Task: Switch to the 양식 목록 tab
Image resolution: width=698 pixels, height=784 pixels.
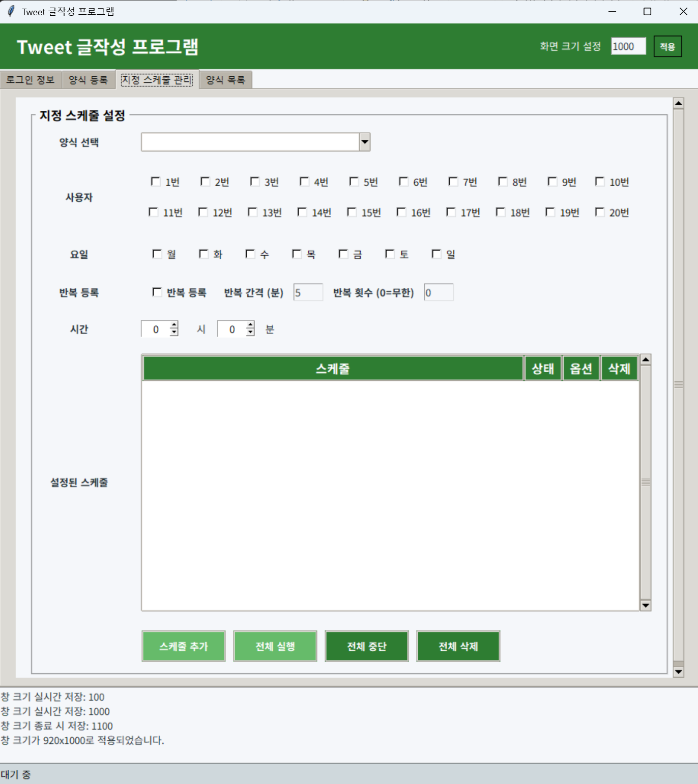Action: pyautogui.click(x=225, y=79)
